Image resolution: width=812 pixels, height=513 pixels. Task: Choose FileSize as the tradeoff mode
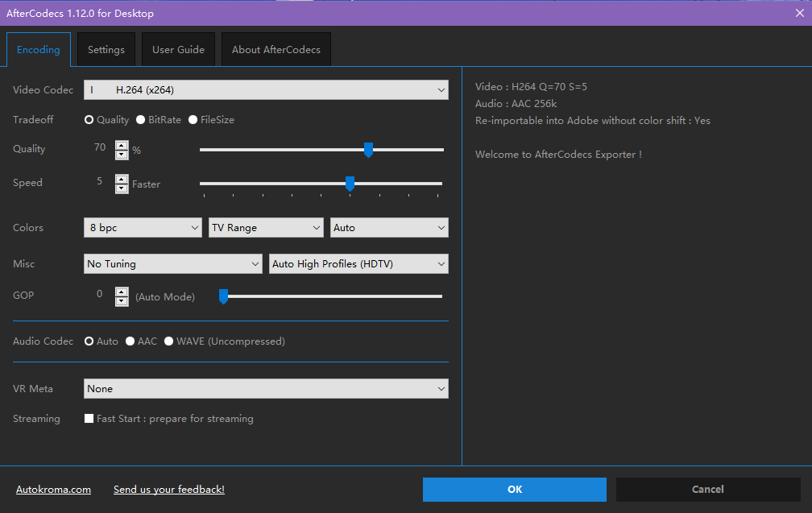coord(192,119)
